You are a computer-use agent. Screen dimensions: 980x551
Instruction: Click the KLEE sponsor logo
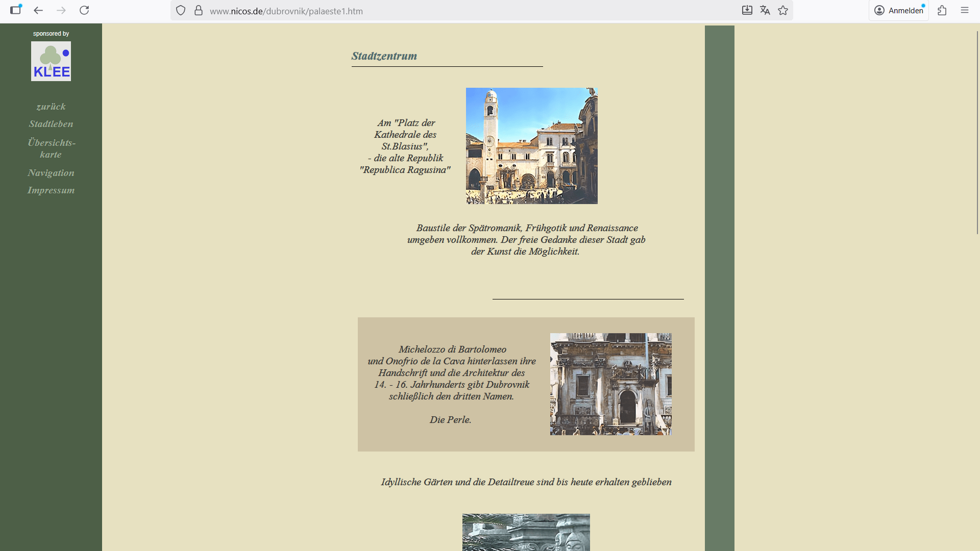(x=51, y=61)
